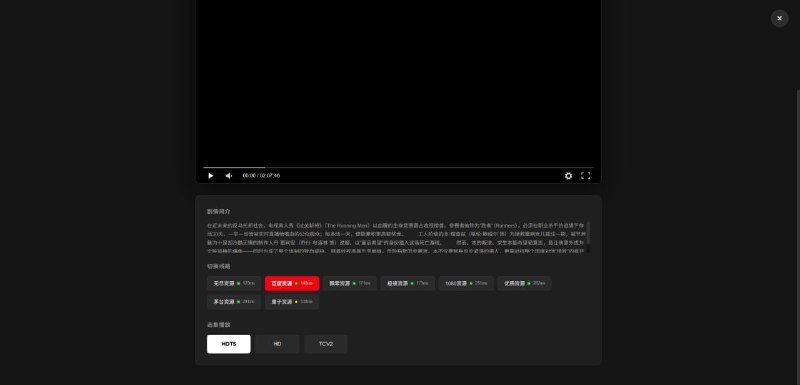Close the player overlay with X
The width and height of the screenshot is (800, 385).
[x=779, y=18]
